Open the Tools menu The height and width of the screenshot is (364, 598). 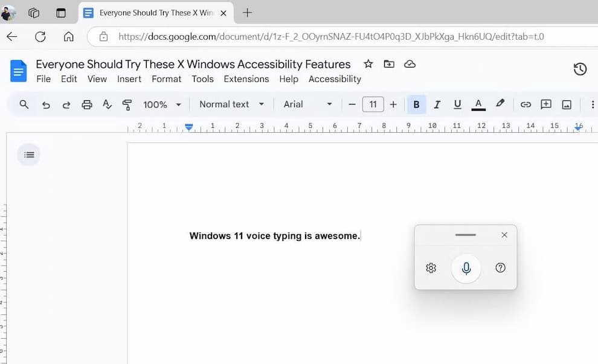point(202,79)
